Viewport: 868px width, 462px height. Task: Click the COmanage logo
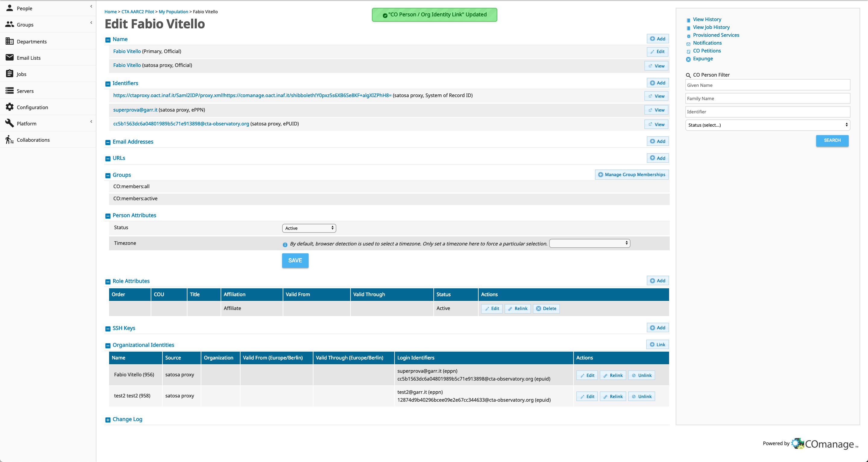point(825,443)
